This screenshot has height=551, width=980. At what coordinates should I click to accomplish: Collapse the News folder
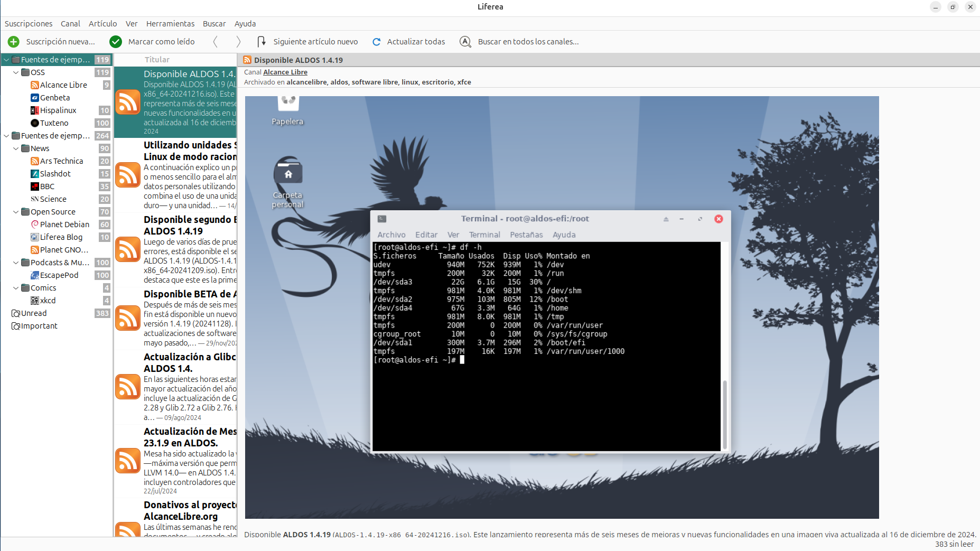[16, 148]
